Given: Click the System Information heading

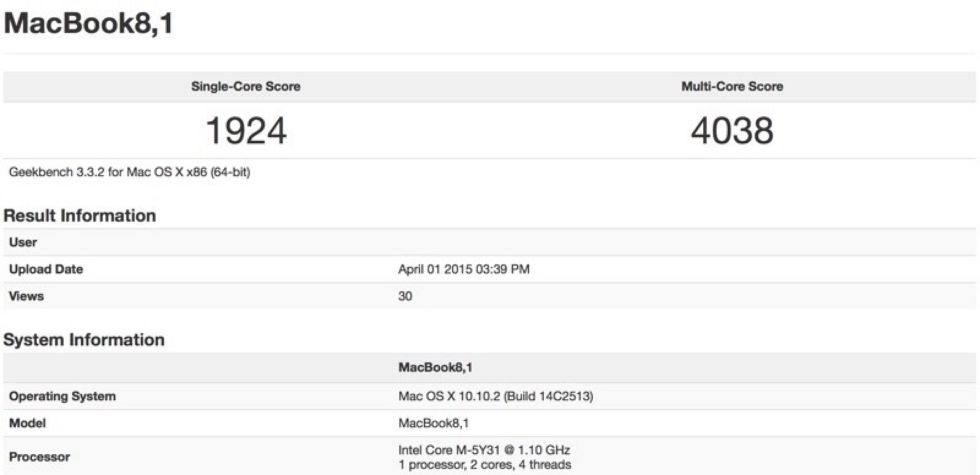Looking at the screenshot, I should 84,340.
